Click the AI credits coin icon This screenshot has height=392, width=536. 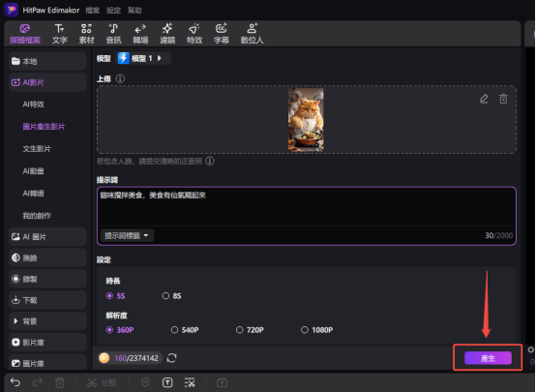(104, 358)
